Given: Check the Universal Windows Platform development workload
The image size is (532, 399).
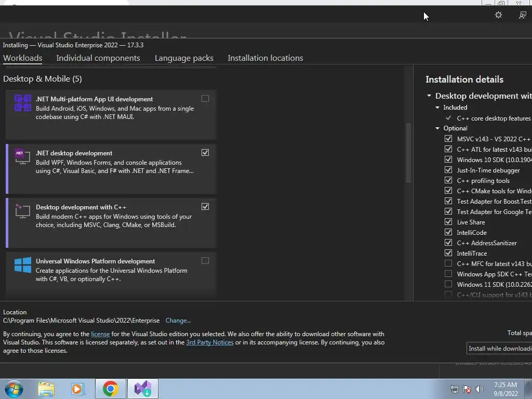Looking at the screenshot, I should click(205, 261).
